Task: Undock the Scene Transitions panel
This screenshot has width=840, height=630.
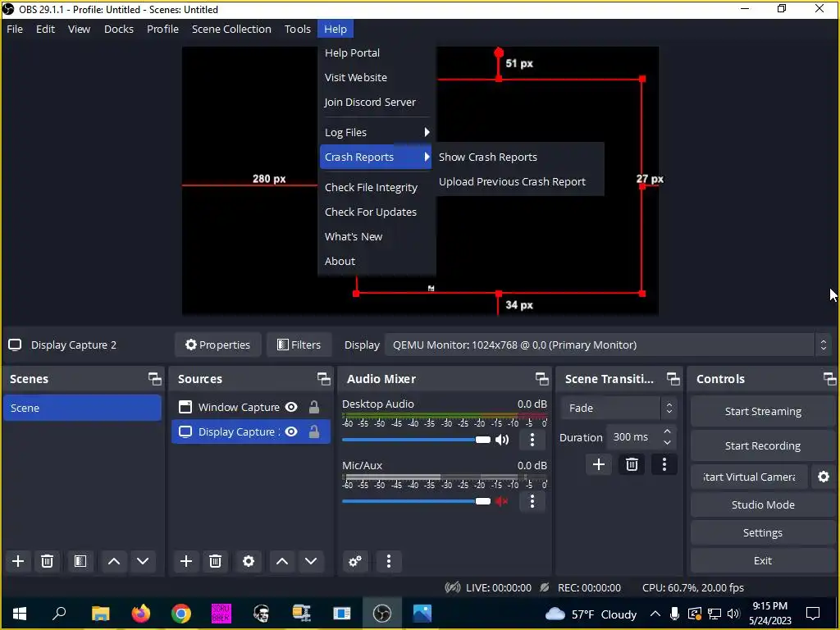Action: click(x=673, y=379)
